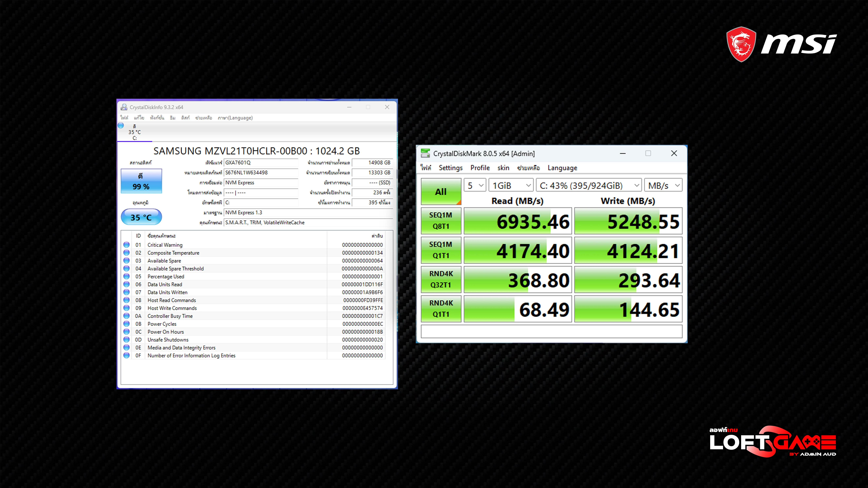868x488 pixels.
Task: Open the Settings menu in CrystalDiskMark
Action: tap(451, 168)
